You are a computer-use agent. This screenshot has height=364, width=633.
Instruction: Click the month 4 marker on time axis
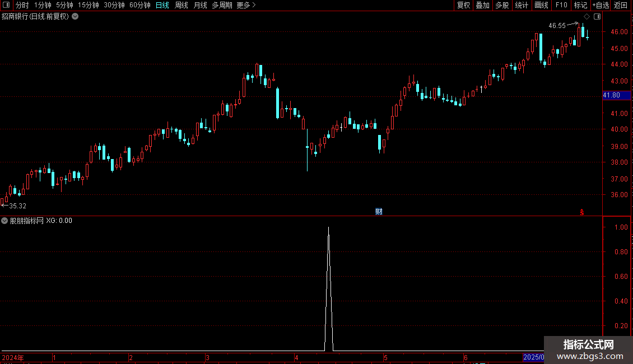tap(296, 357)
